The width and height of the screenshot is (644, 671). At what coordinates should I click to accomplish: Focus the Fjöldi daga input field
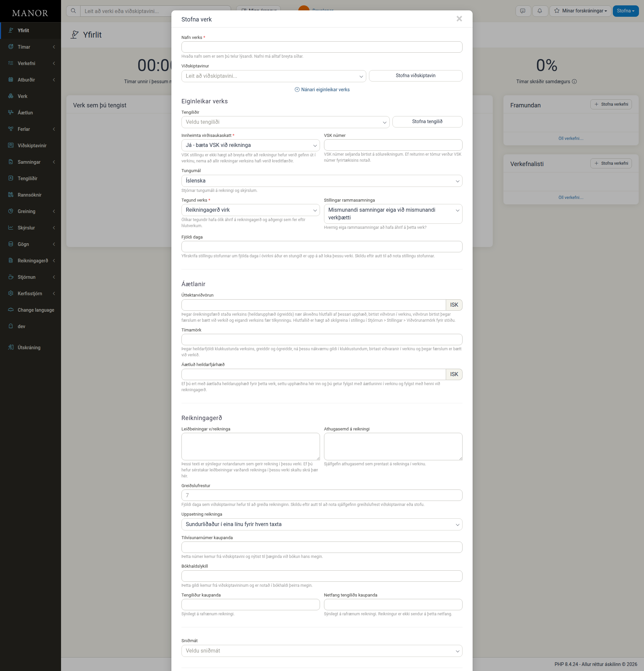pyautogui.click(x=322, y=247)
